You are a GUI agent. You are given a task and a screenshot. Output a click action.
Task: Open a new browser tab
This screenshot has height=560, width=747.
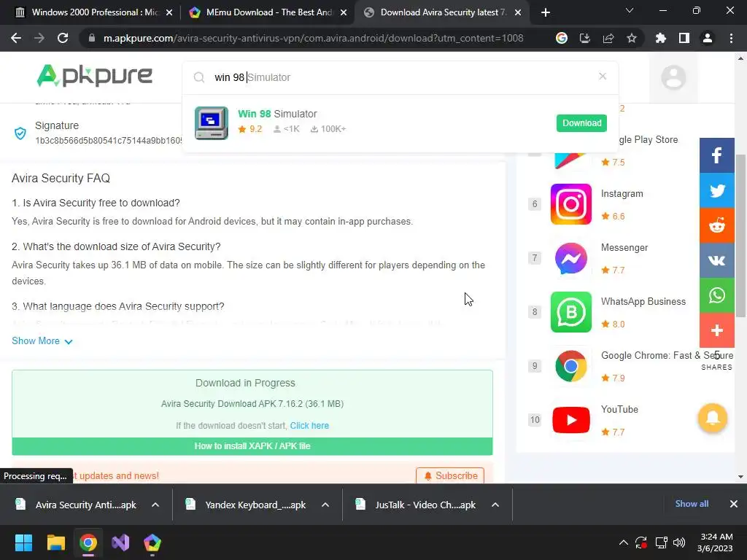pyautogui.click(x=546, y=12)
